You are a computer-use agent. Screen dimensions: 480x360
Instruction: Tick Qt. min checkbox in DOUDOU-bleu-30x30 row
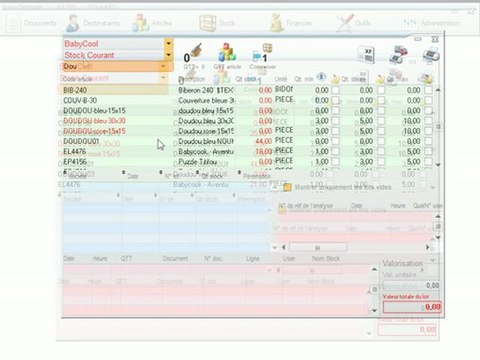point(336,121)
